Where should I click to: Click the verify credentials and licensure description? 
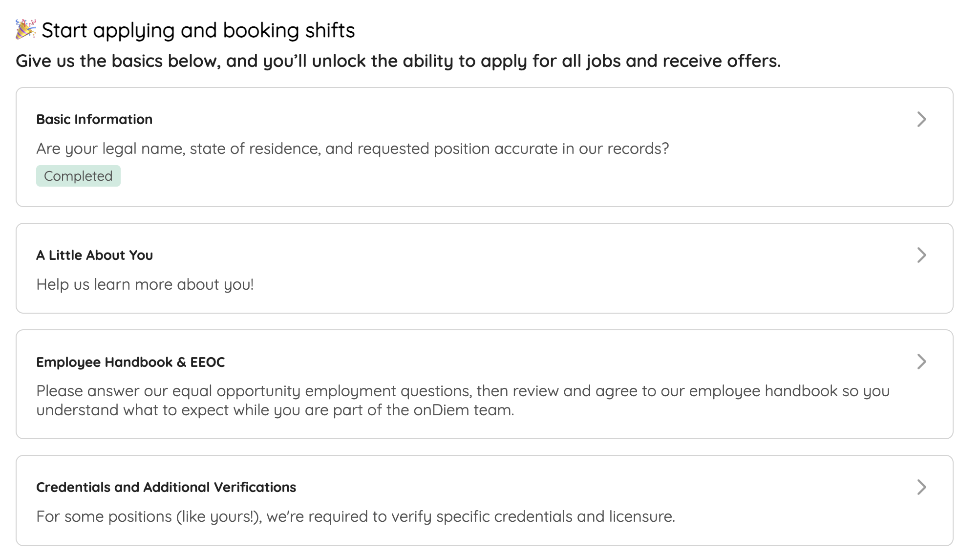[356, 516]
